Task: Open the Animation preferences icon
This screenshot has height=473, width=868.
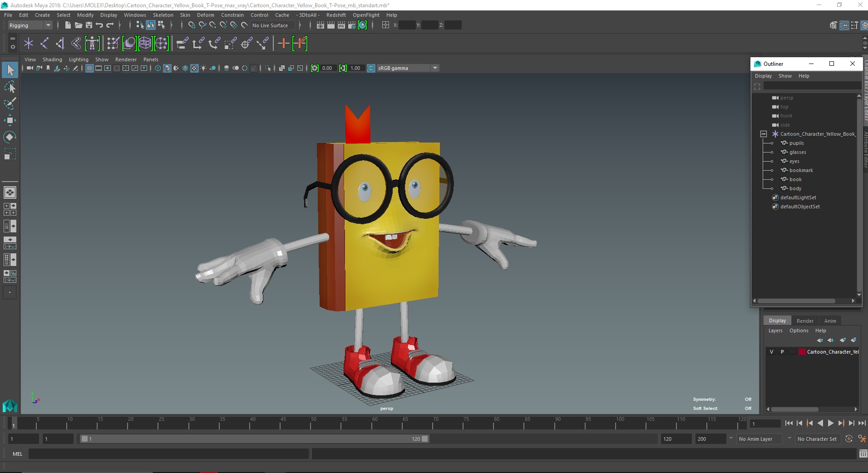Action: 861,439
